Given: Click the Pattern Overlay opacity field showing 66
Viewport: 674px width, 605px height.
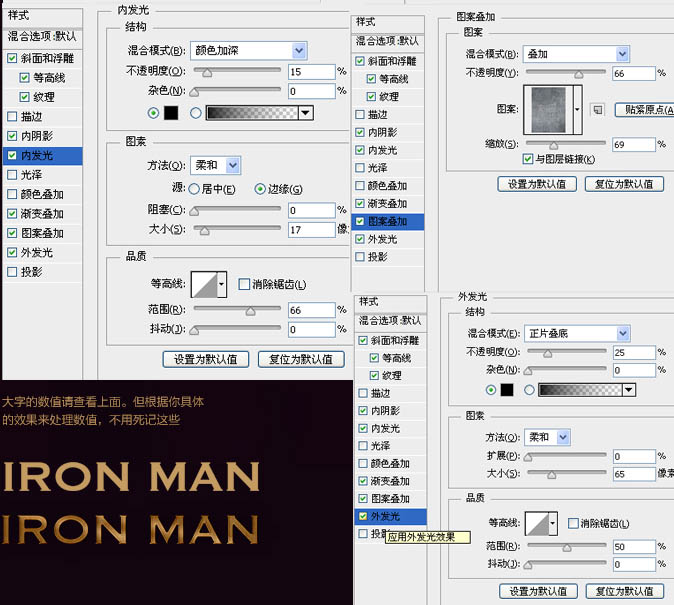Looking at the screenshot, I should [634, 74].
